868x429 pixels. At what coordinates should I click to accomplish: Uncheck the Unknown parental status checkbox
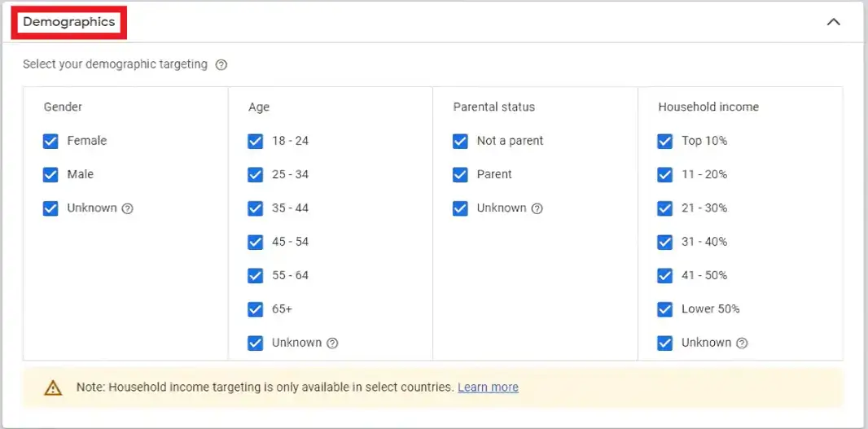[460, 208]
